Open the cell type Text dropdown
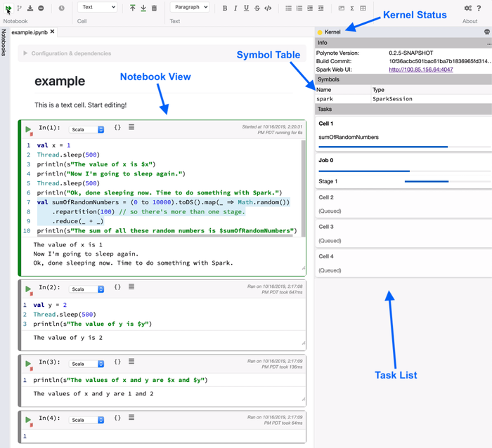This screenshot has height=448, width=492. tap(97, 8)
